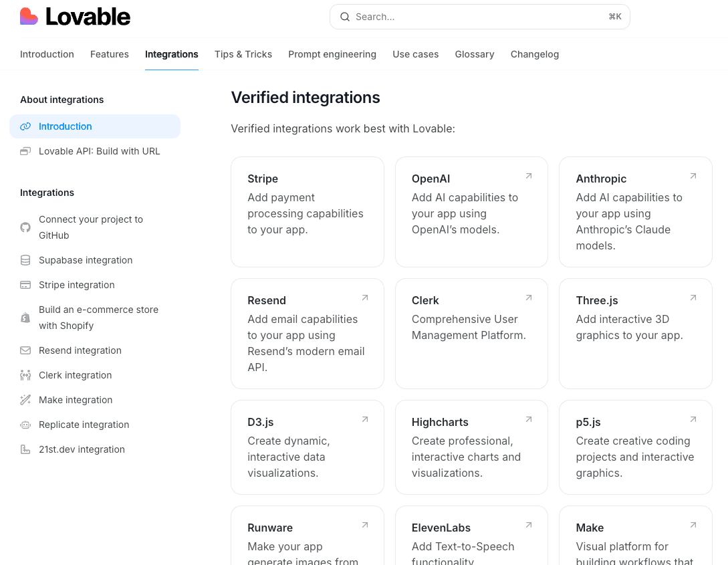Open the OpenAI external link arrow
The width and height of the screenshot is (728, 565).
coord(528,175)
